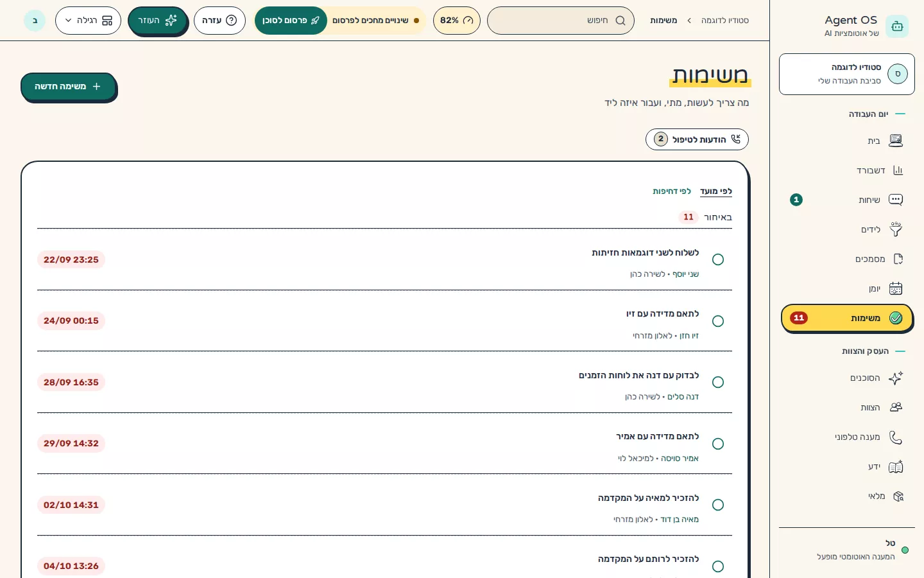Open מסמכים document icon
Image resolution: width=924 pixels, height=578 pixels.
pos(898,259)
